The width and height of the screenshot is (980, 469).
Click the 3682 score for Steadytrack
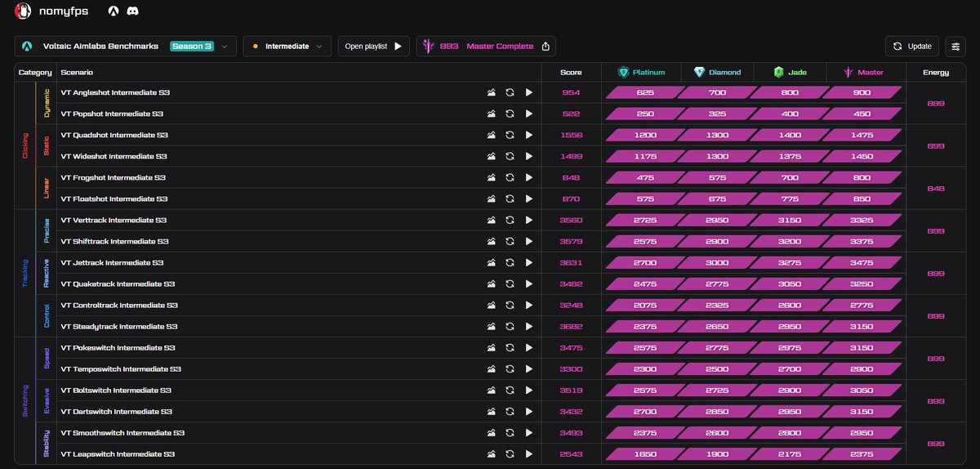coord(571,326)
